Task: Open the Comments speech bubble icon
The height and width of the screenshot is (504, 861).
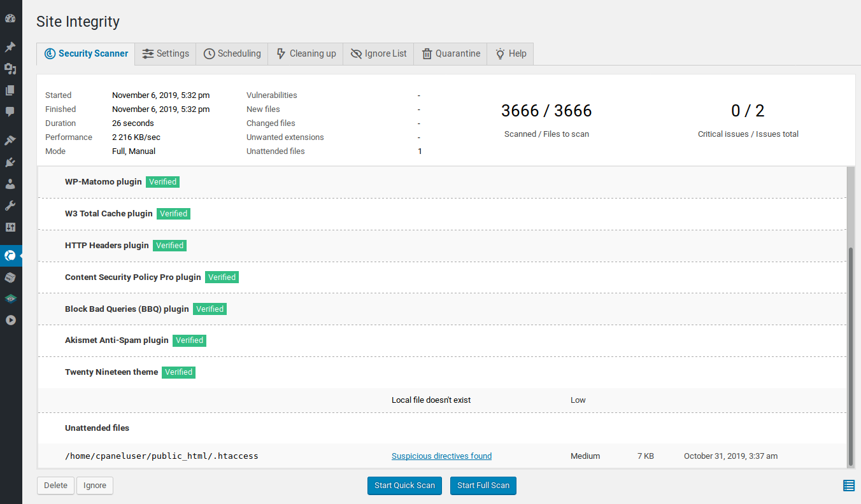Action: pos(10,112)
